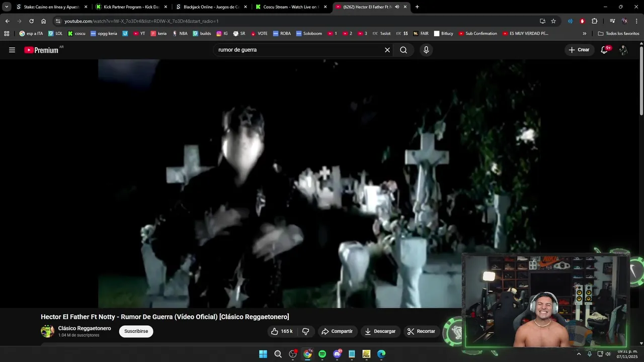
Task: Open the LOL bookmark
Action: tap(55, 34)
